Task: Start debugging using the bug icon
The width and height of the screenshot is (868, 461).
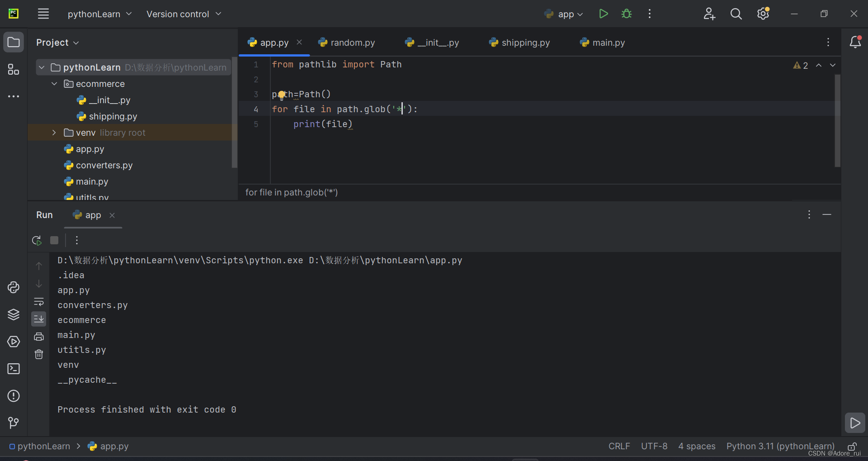Action: point(626,14)
